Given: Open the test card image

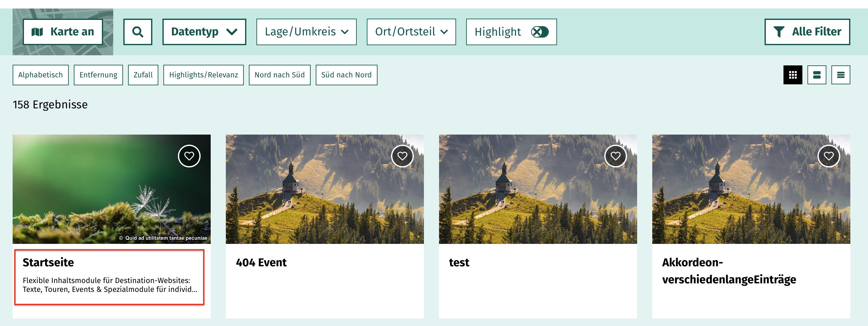Looking at the screenshot, I should pos(538,189).
